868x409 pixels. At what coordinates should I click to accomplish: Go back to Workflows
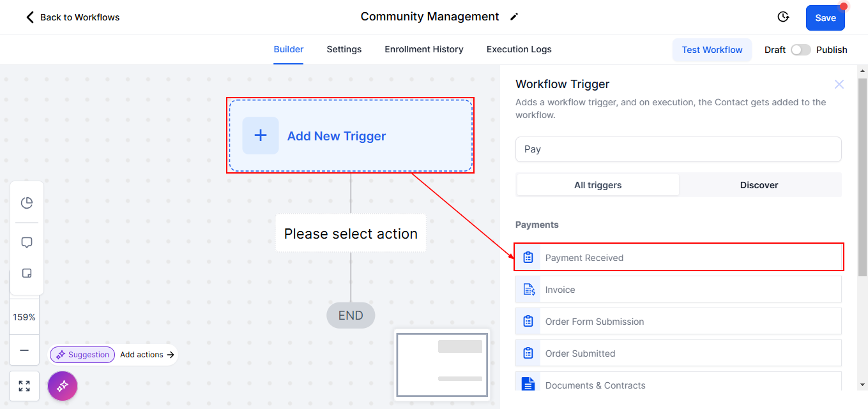pos(72,17)
